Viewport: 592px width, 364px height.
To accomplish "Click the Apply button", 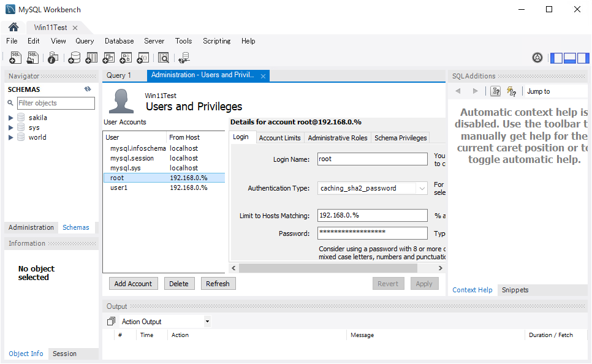I will pyautogui.click(x=424, y=284).
